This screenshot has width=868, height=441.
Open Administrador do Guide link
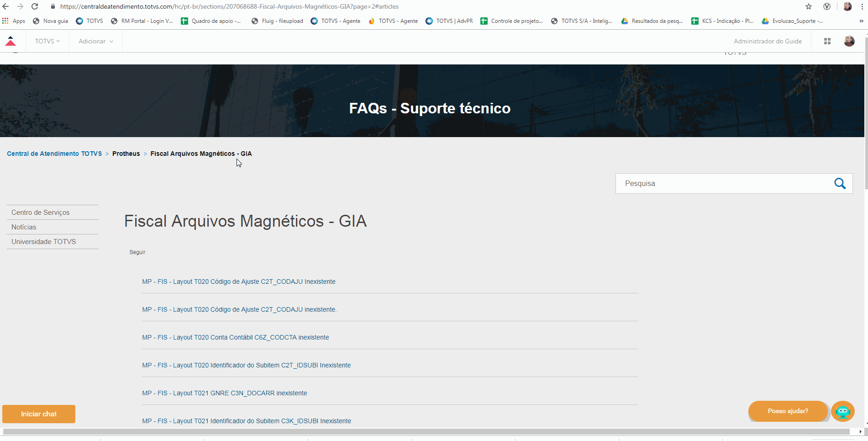(768, 41)
